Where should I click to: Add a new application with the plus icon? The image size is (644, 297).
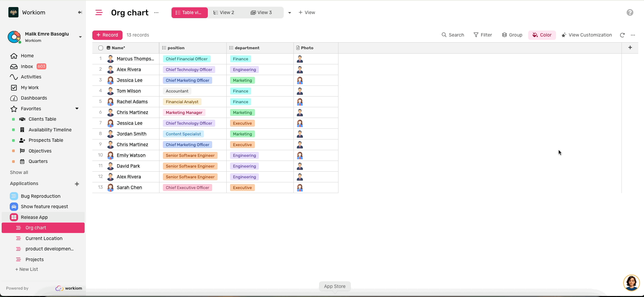pos(77,184)
